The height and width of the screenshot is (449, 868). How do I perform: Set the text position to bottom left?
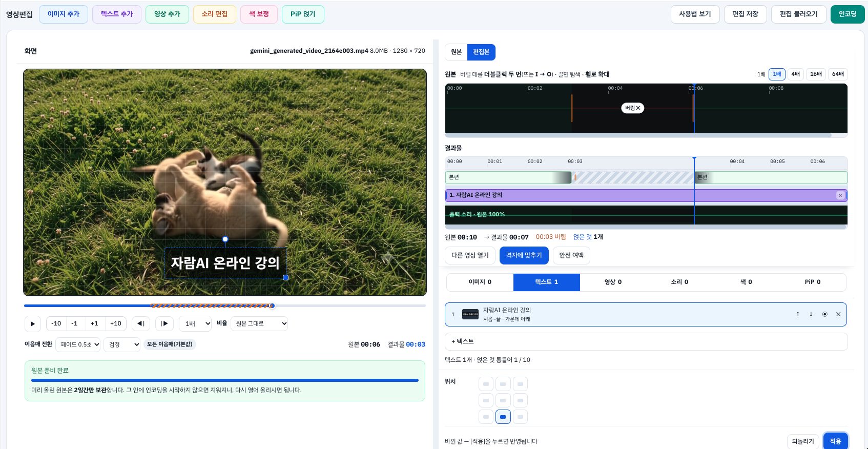click(x=486, y=417)
